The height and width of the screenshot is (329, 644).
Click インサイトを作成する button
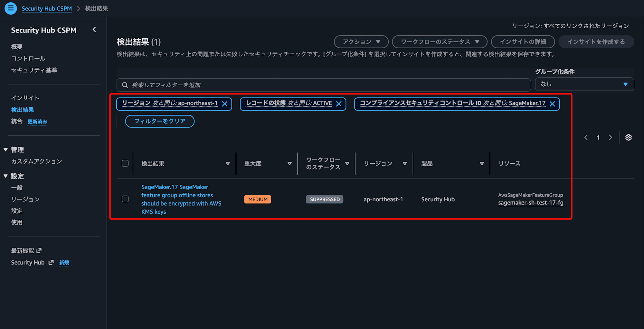tap(596, 42)
